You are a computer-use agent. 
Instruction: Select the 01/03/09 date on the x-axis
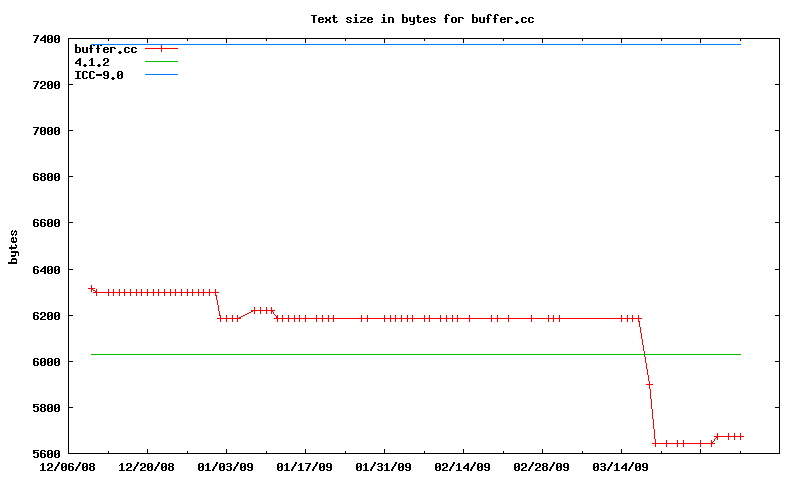226,467
